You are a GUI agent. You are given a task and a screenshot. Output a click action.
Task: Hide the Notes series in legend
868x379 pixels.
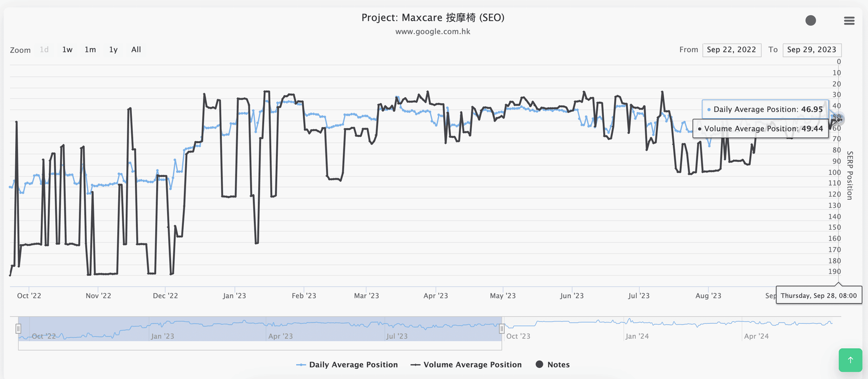553,365
